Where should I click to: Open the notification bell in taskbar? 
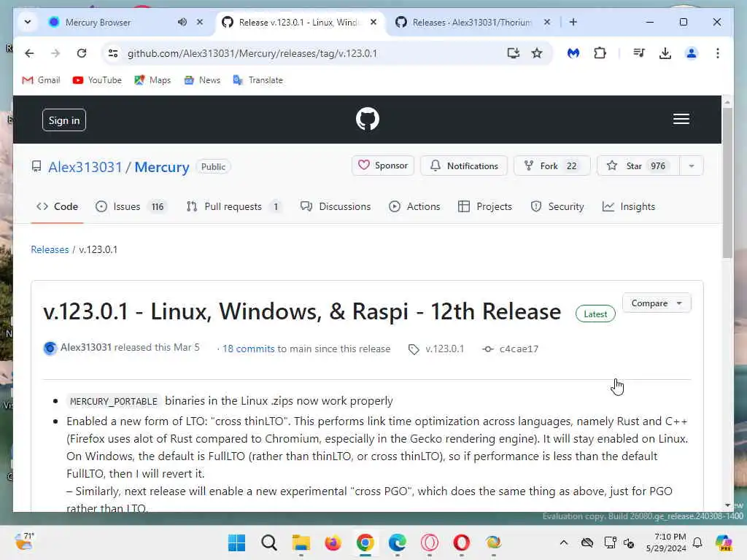(697, 542)
